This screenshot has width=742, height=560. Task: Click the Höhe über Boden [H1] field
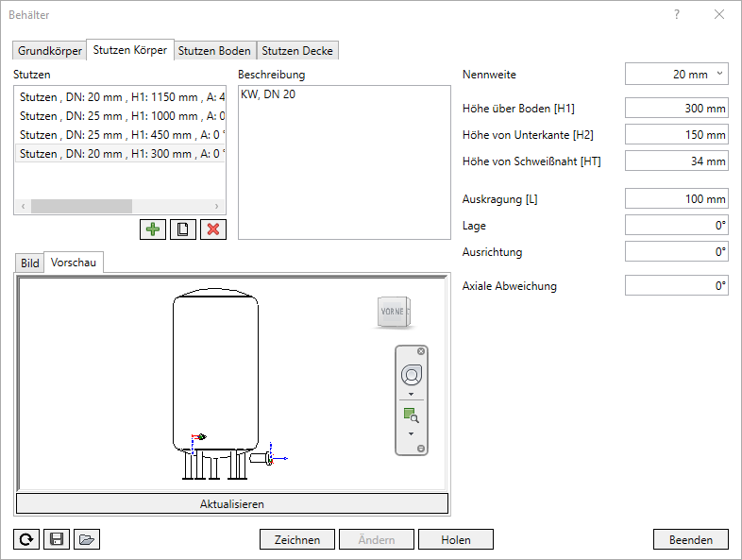(x=676, y=108)
